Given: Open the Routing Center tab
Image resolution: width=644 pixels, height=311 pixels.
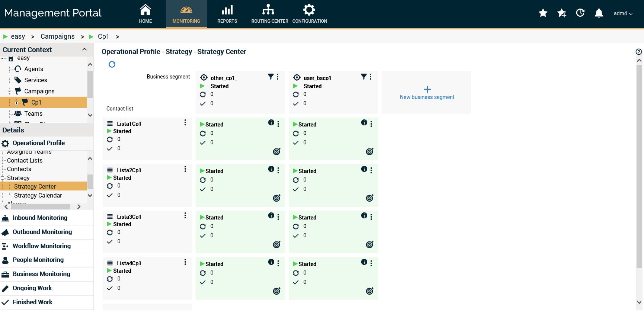Looking at the screenshot, I should (x=269, y=14).
